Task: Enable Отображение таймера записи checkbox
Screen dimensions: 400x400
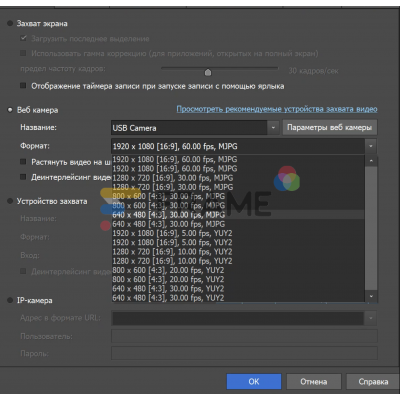Action: click(x=23, y=86)
